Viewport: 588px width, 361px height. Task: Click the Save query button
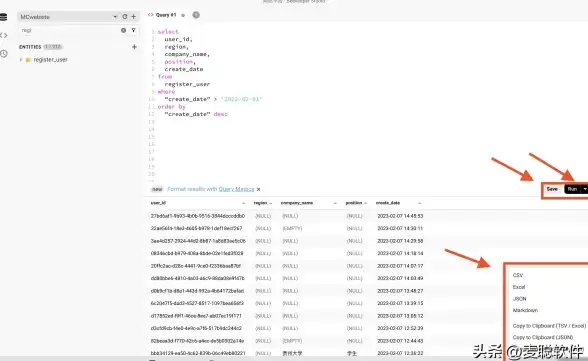click(x=552, y=189)
